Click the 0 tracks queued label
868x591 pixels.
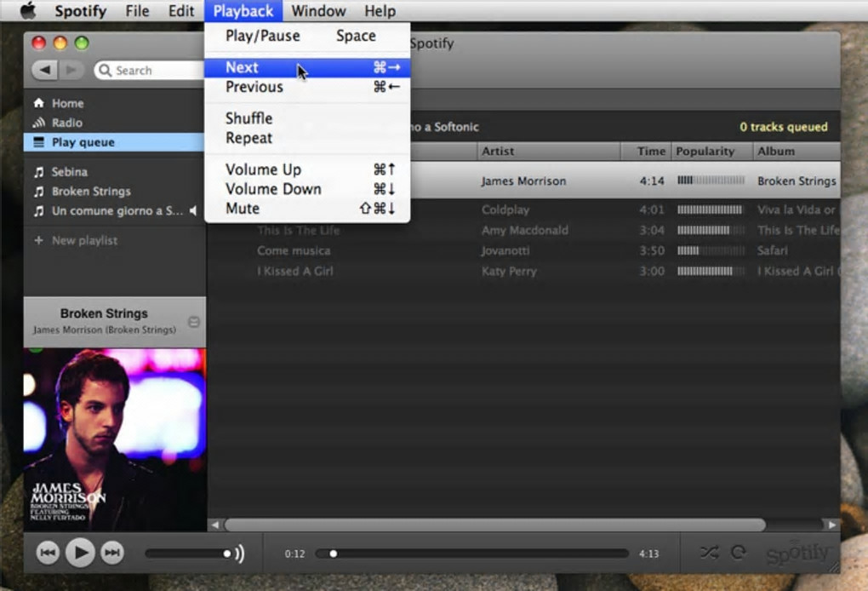tap(783, 127)
